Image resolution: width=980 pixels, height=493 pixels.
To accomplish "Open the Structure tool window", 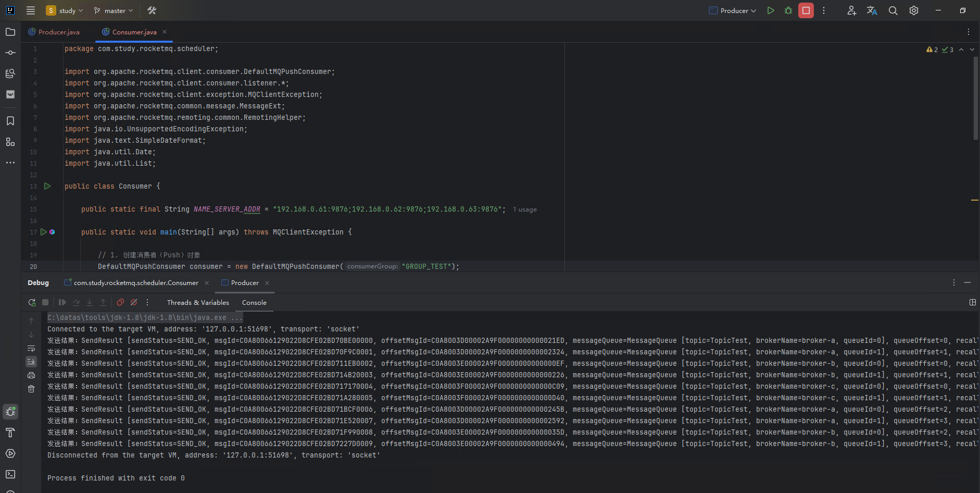I will coord(10,142).
